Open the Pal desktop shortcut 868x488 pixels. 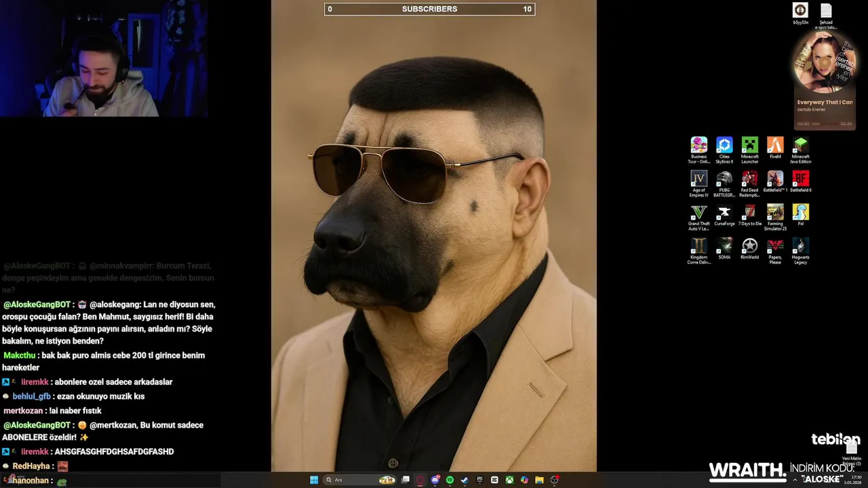coord(801,216)
